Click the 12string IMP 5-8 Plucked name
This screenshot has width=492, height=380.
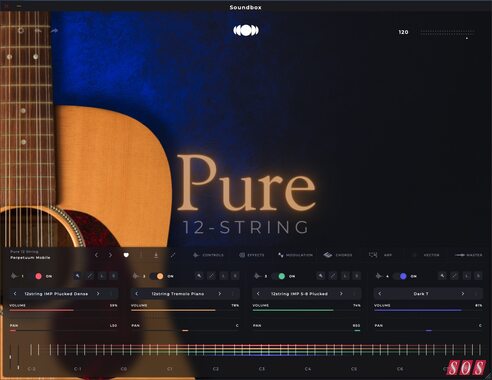point(299,294)
